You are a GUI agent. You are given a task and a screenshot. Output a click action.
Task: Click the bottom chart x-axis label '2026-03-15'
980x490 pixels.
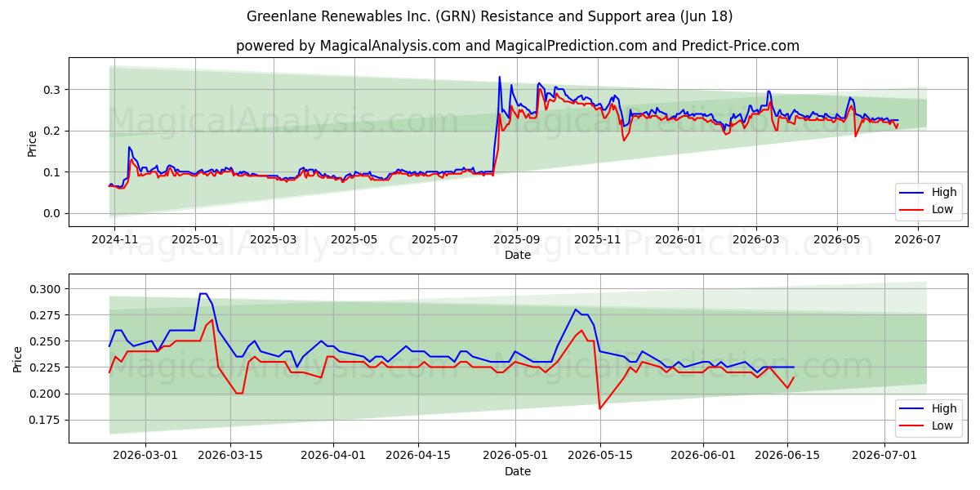click(x=230, y=456)
